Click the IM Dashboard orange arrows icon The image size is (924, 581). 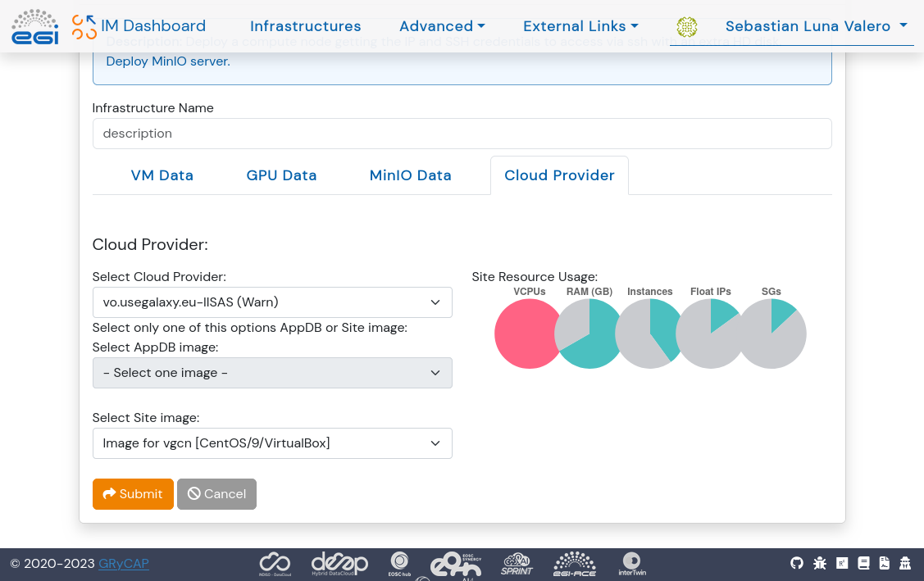(x=84, y=27)
